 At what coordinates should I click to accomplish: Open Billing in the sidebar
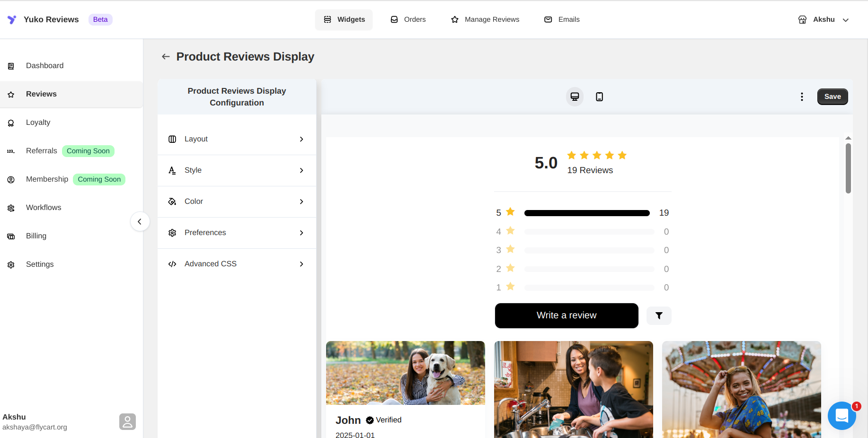click(x=71, y=236)
